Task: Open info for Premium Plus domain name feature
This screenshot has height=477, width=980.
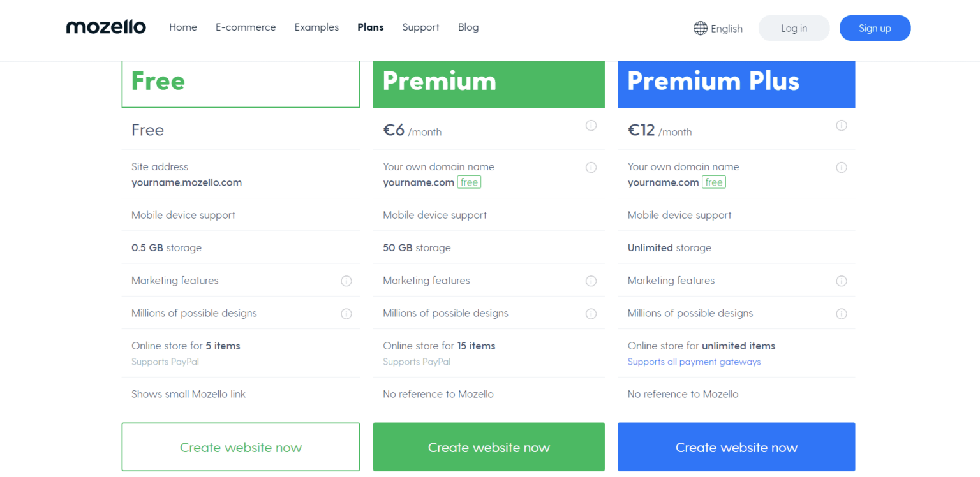Action: pos(842,167)
